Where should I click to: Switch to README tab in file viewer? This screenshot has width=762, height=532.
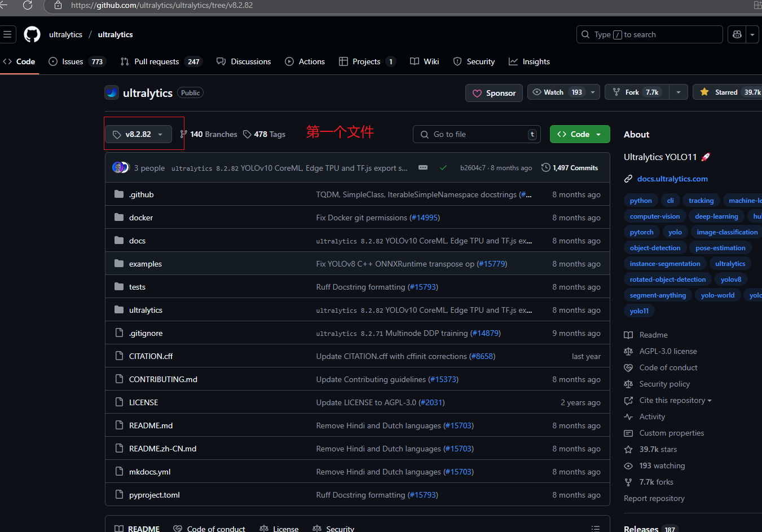tap(137, 529)
